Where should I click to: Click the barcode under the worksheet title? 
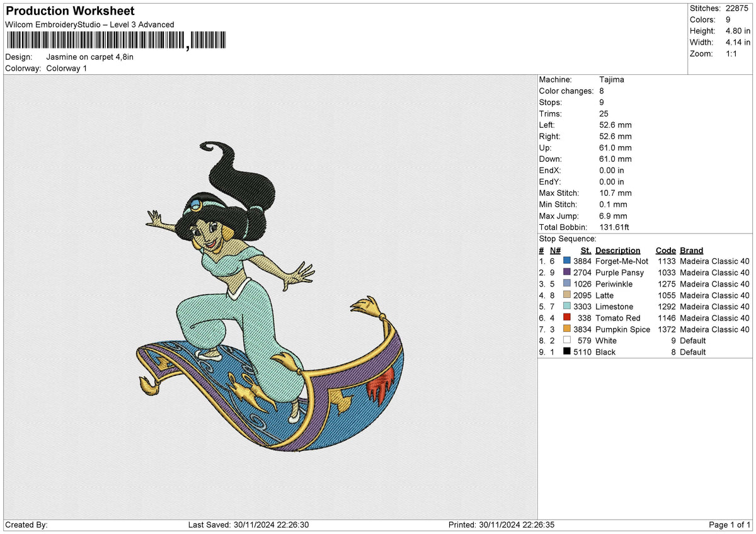[116, 41]
